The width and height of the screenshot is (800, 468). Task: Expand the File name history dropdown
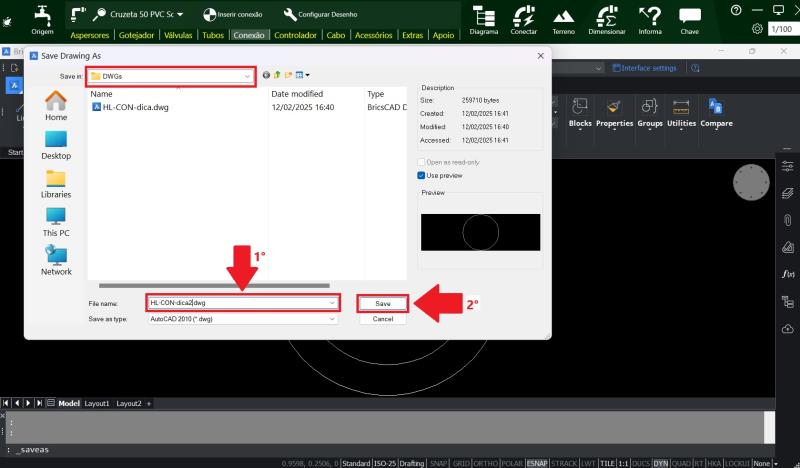(x=332, y=302)
